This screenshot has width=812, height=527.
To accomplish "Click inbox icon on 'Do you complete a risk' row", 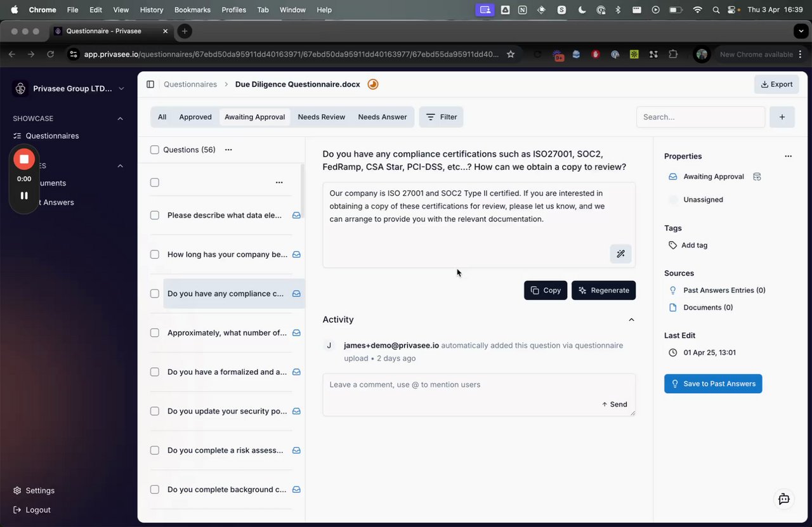I will pyautogui.click(x=296, y=451).
